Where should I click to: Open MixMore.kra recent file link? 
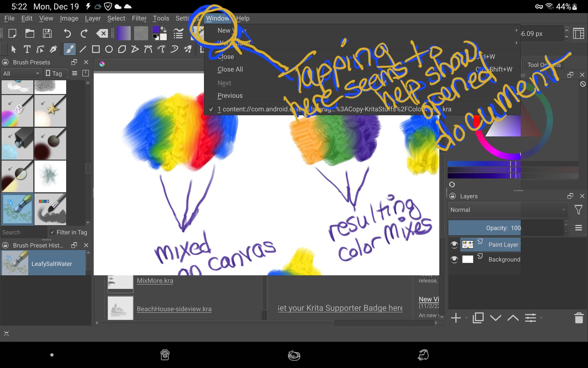tap(155, 281)
